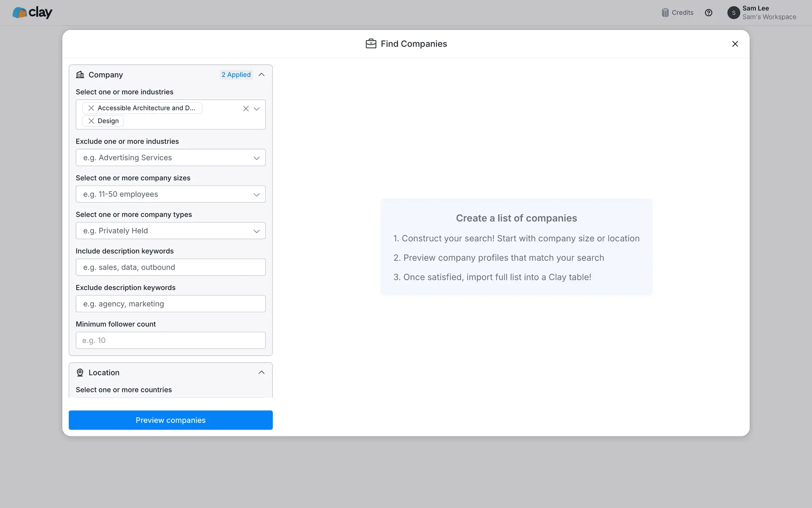The height and width of the screenshot is (508, 812).
Task: Click the Company building icon
Action: [x=80, y=75]
